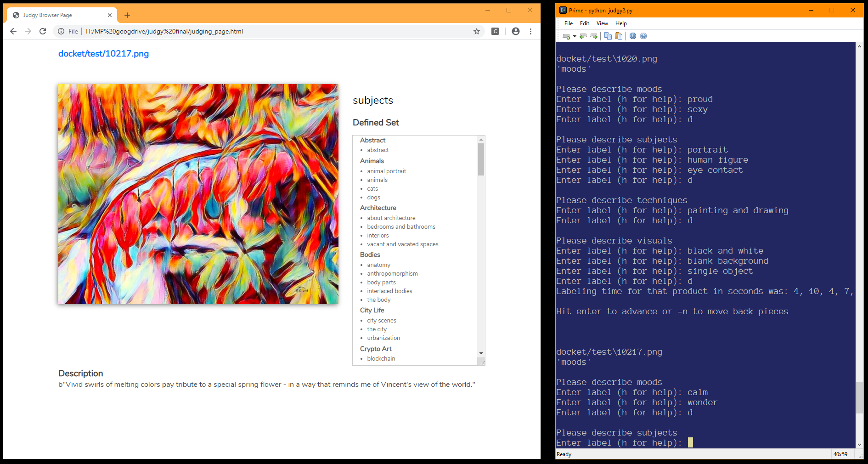Click 'abstract' in the Defined Set list
This screenshot has height=464, width=868.
click(378, 150)
